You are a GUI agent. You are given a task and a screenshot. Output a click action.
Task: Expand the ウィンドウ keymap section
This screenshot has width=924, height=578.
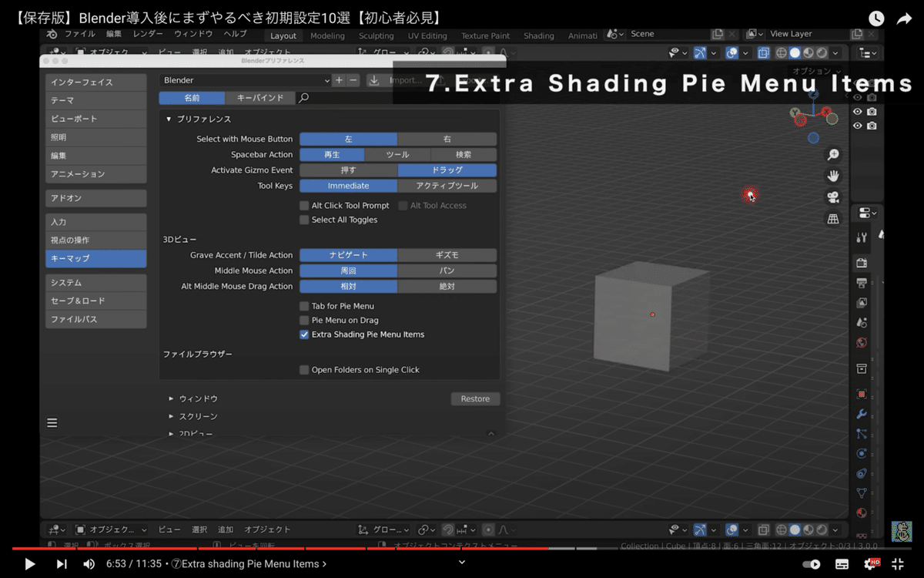click(170, 398)
